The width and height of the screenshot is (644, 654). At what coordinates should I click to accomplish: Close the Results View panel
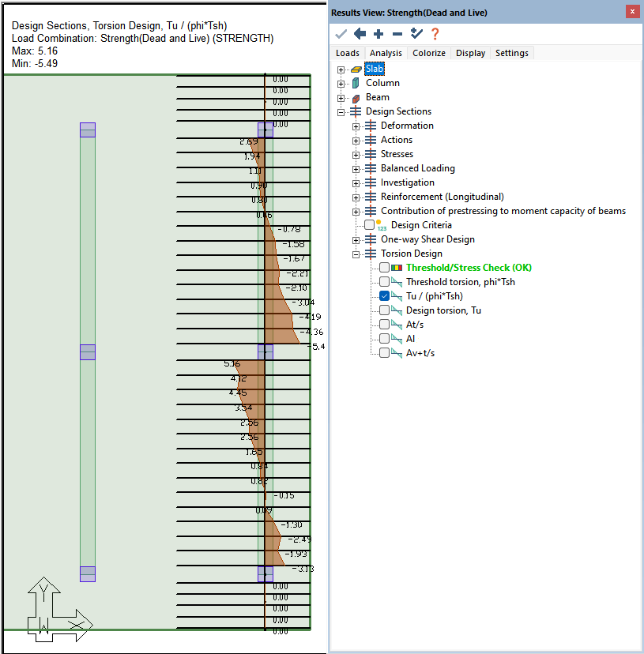pyautogui.click(x=633, y=12)
